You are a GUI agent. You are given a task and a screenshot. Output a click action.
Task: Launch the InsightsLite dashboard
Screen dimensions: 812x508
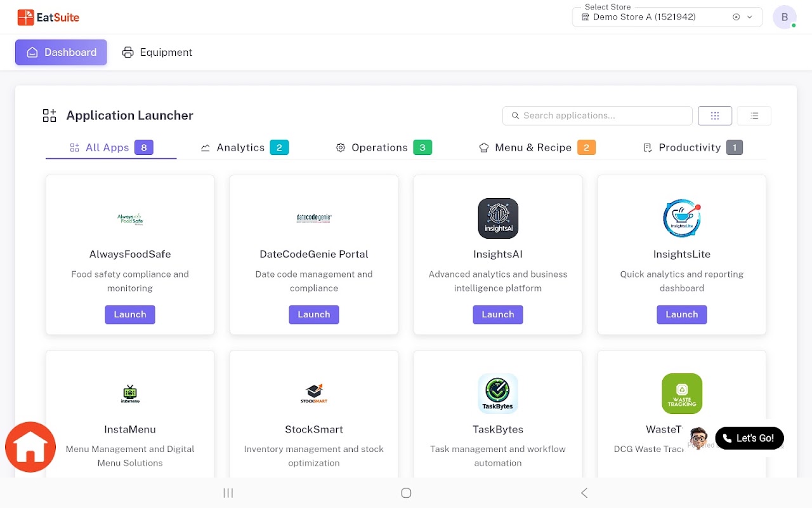tap(682, 314)
